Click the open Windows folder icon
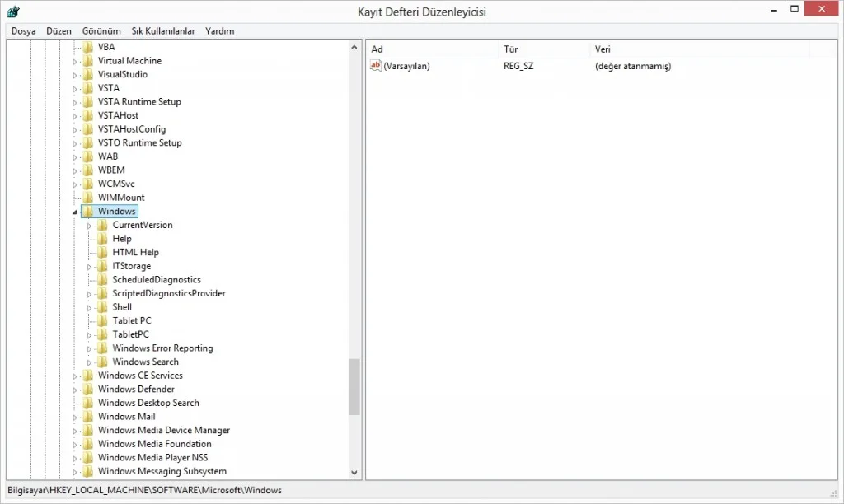844x504 pixels. pyautogui.click(x=87, y=212)
